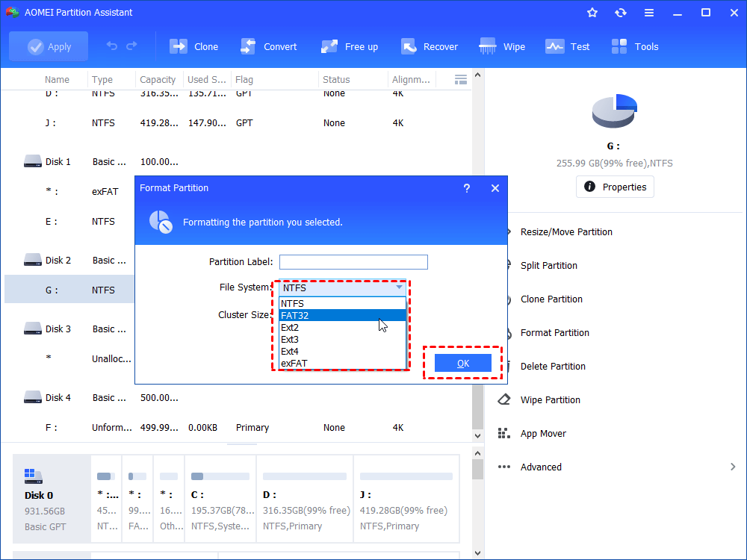Click the Format Partition dialog clock icon
Image resolution: width=747 pixels, height=560 pixels.
coord(161,222)
